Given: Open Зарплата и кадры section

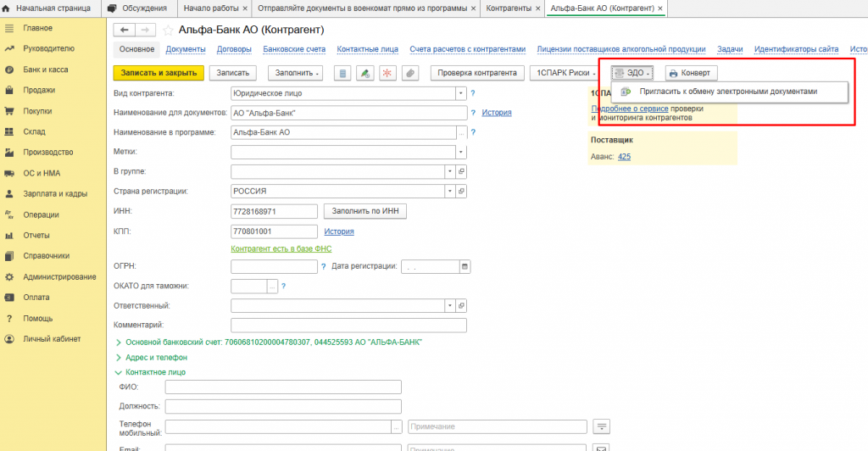Looking at the screenshot, I should point(55,193).
